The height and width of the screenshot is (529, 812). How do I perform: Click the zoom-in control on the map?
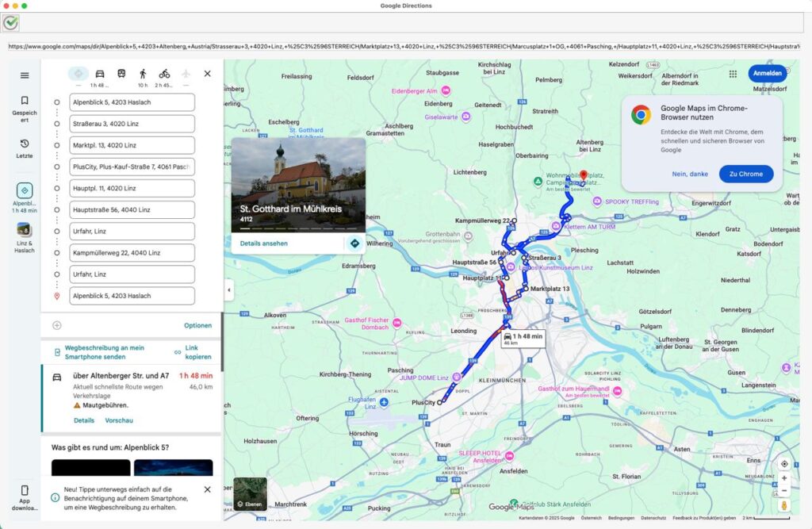(x=784, y=477)
